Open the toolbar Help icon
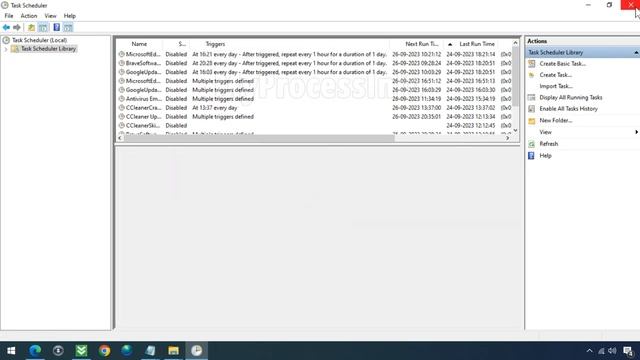Image resolution: width=640 pixels, height=360 pixels. (56, 27)
